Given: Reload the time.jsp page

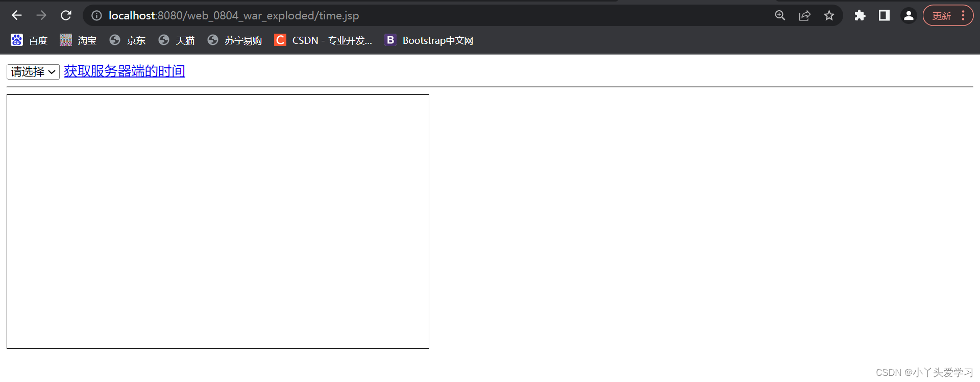Looking at the screenshot, I should (66, 15).
